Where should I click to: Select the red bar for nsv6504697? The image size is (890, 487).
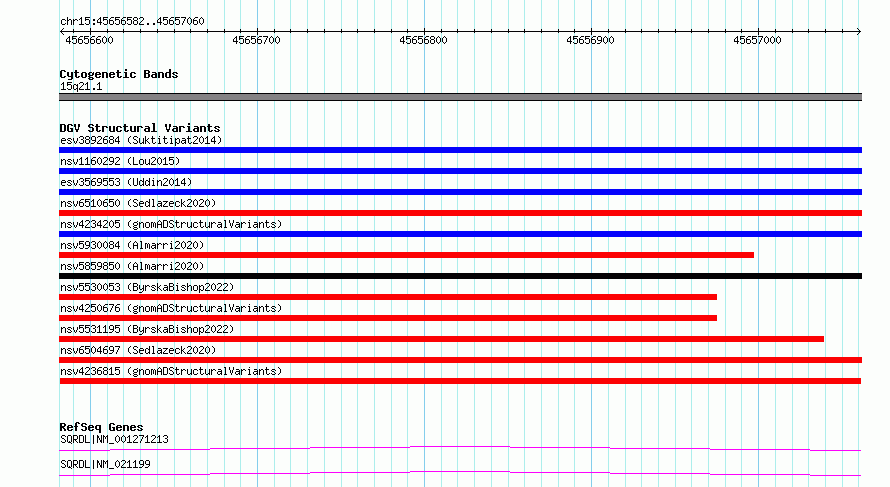[460, 360]
